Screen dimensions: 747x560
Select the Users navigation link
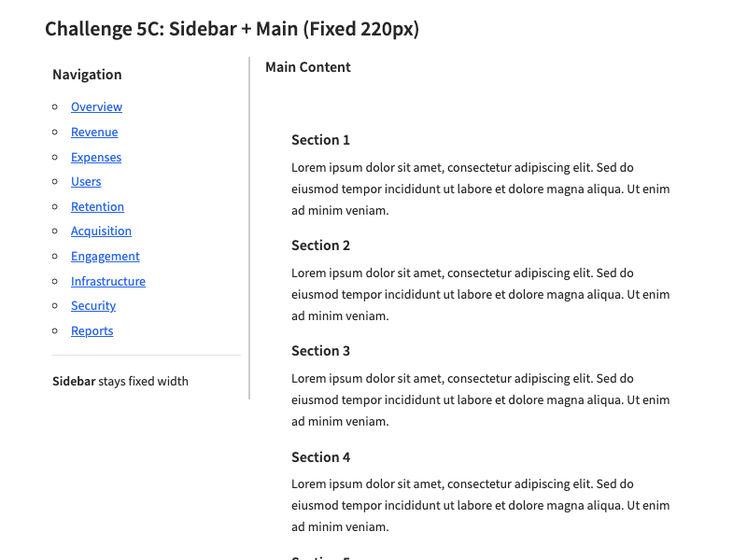(x=86, y=182)
